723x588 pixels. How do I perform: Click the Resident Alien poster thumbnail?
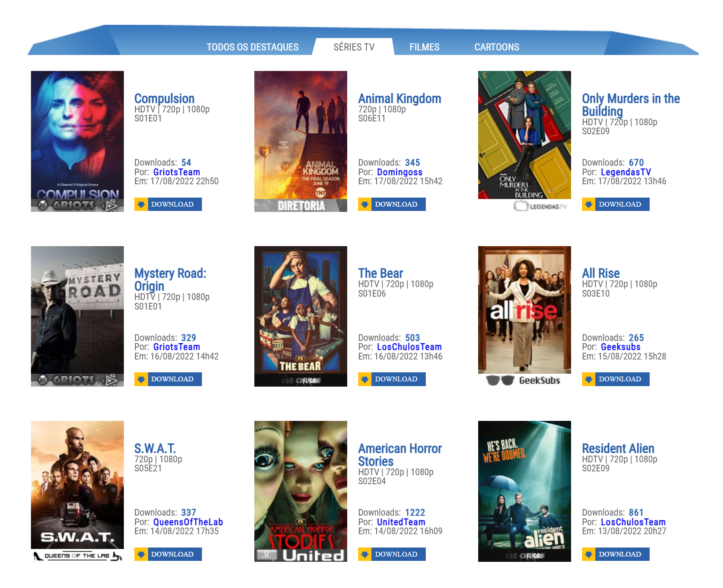[x=524, y=491]
